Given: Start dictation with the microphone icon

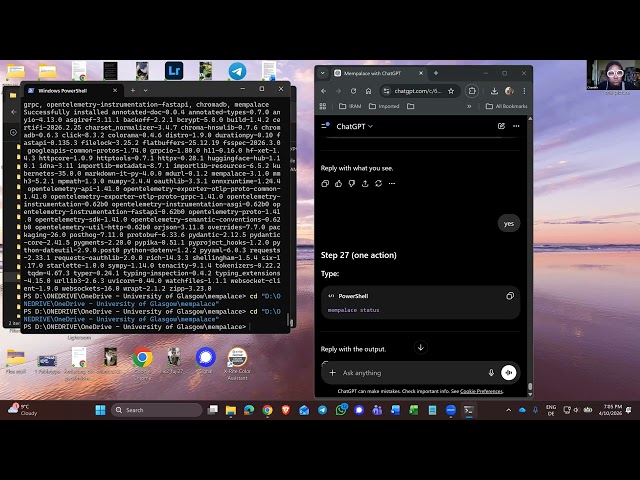Looking at the screenshot, I should (x=491, y=373).
